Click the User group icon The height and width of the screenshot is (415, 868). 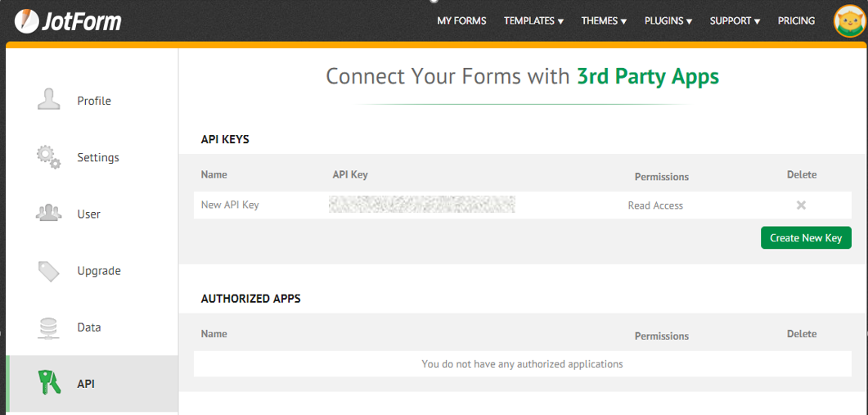point(49,214)
